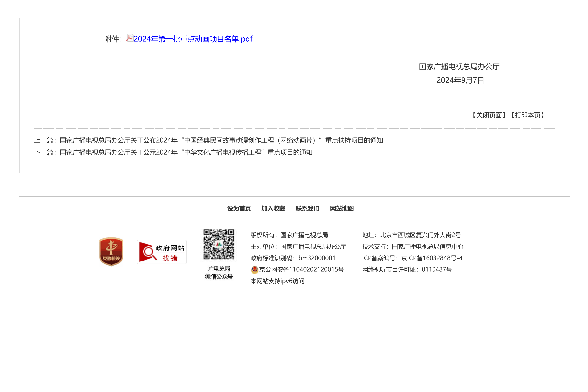
Task: Click the 党政机关 red shield badge
Action: (x=111, y=252)
